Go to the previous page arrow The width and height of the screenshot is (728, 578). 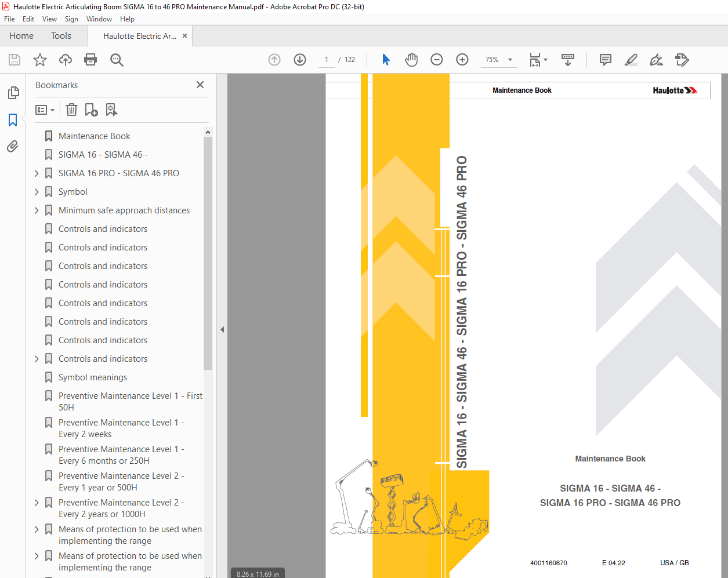(274, 60)
